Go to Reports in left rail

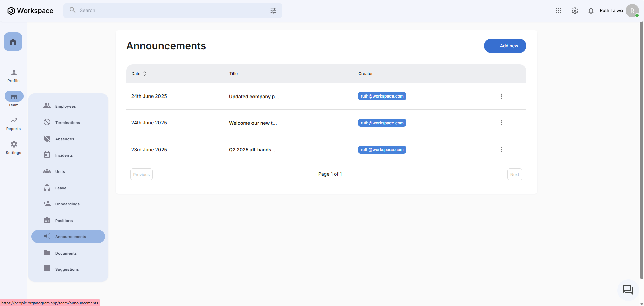(14, 124)
